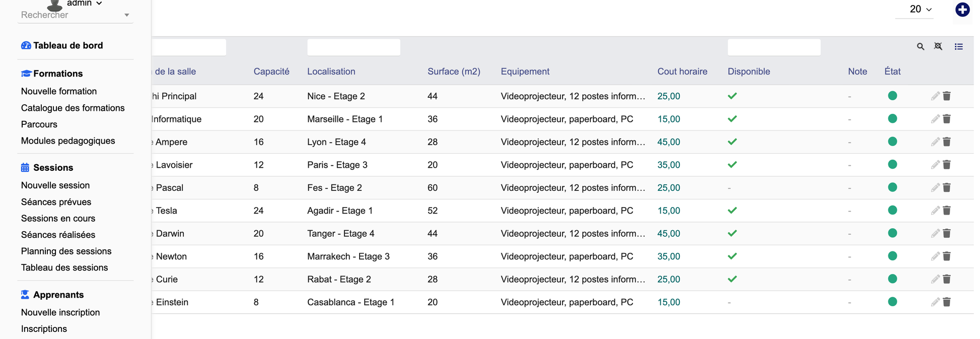Expand the admin user menu
This screenshot has height=339, width=980.
coord(84,4)
